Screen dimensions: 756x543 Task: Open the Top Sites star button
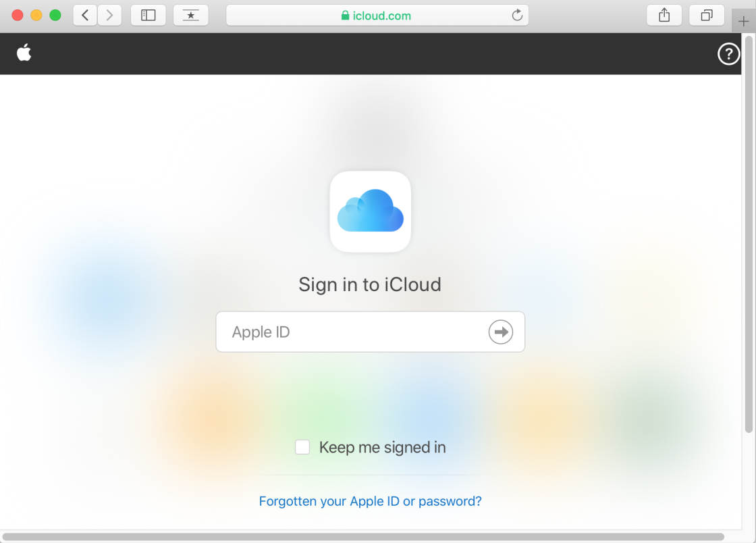pos(191,16)
